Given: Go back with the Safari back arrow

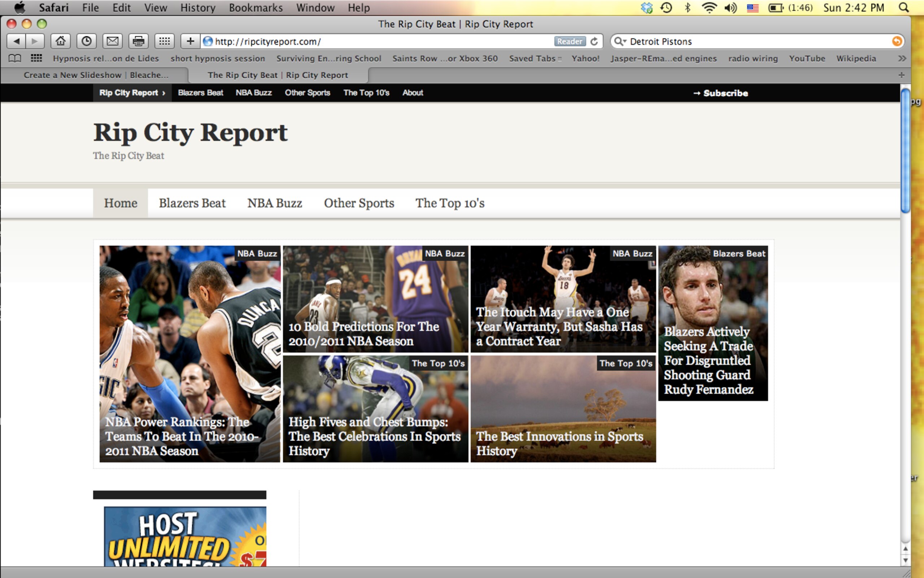Looking at the screenshot, I should pyautogui.click(x=16, y=41).
